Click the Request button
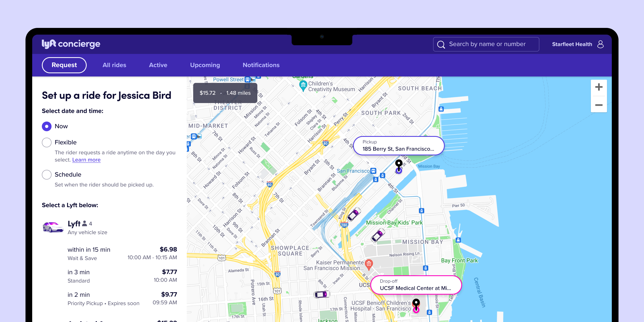 [64, 65]
